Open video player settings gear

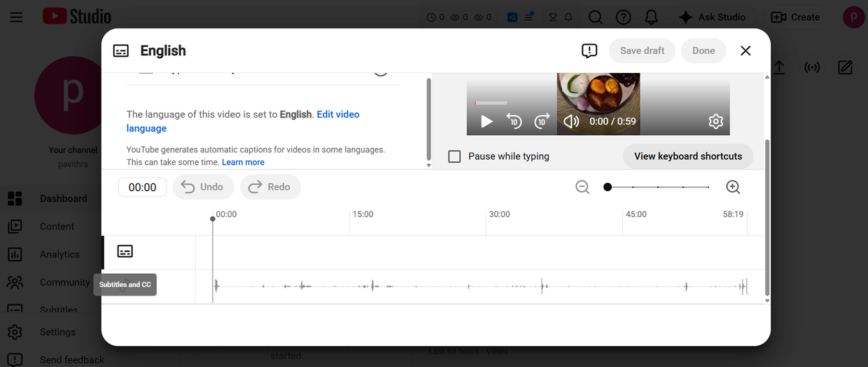click(715, 121)
